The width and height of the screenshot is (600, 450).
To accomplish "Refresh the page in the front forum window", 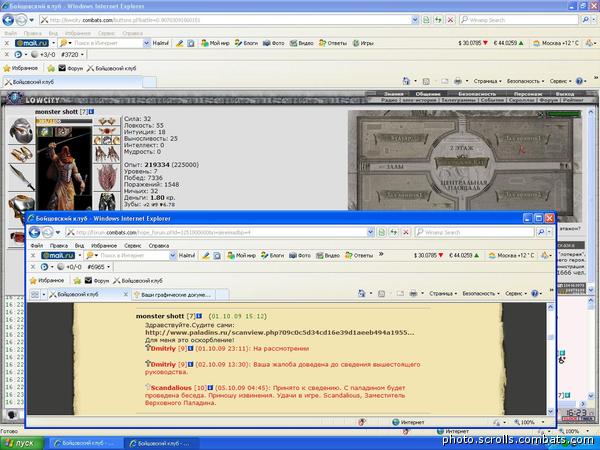I will point(394,232).
